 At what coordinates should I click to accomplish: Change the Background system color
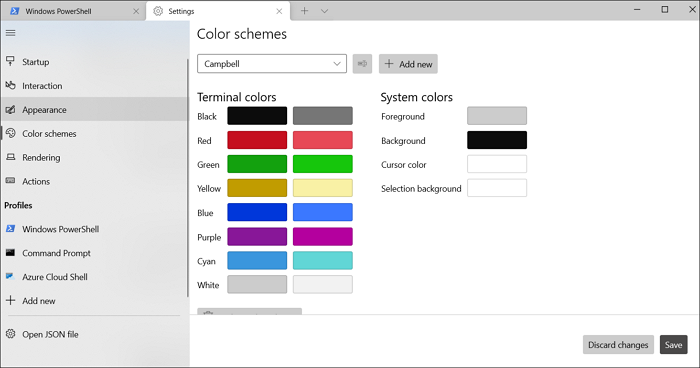497,140
